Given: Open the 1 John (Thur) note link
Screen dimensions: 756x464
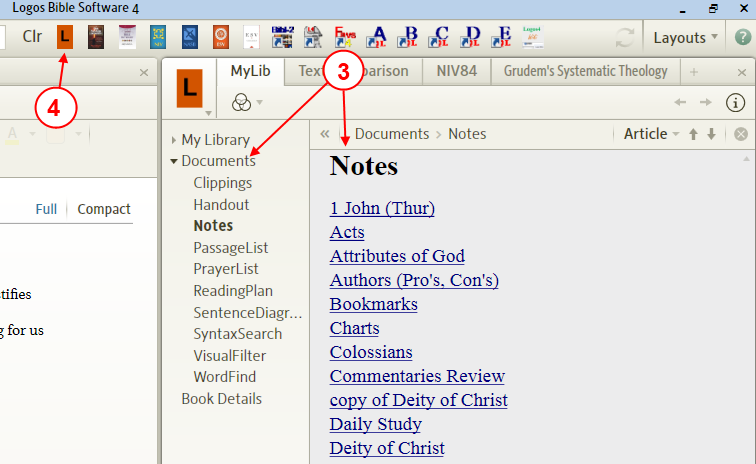Looking at the screenshot, I should (382, 208).
